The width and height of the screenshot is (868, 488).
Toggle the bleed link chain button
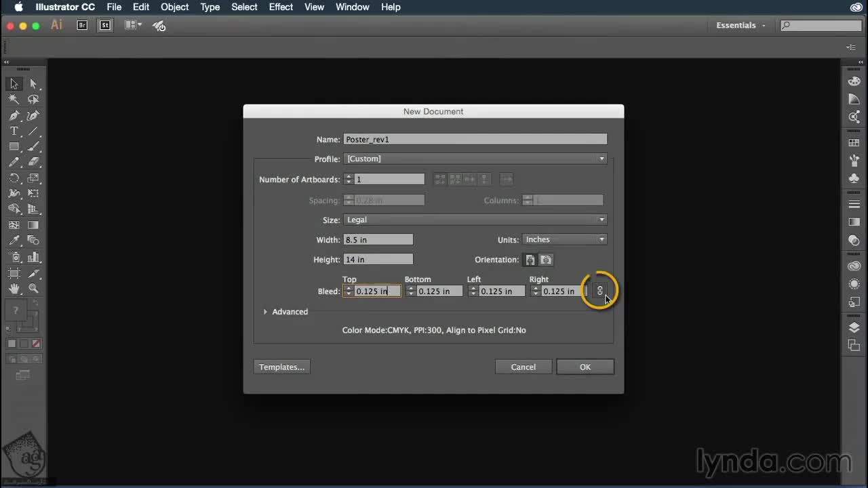tap(599, 291)
